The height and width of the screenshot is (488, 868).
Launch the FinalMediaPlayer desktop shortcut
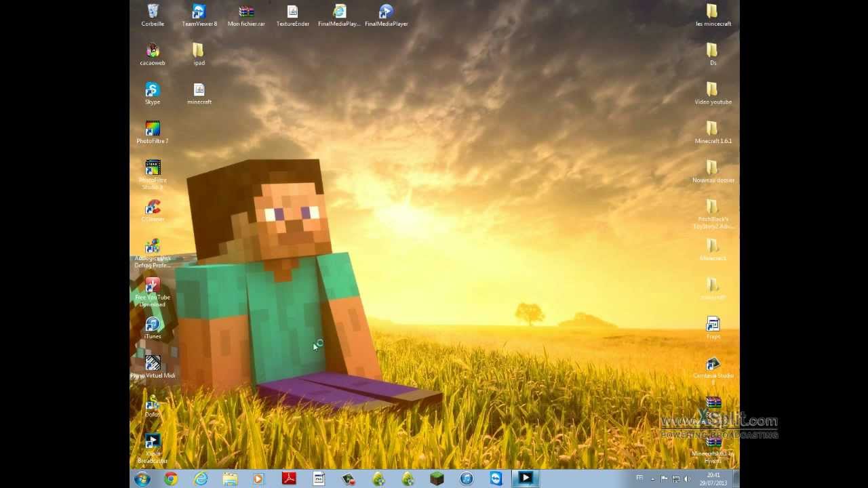387,16
